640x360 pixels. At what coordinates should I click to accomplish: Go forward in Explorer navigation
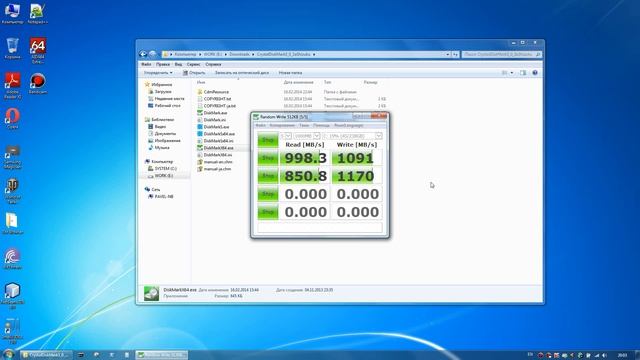(152, 54)
